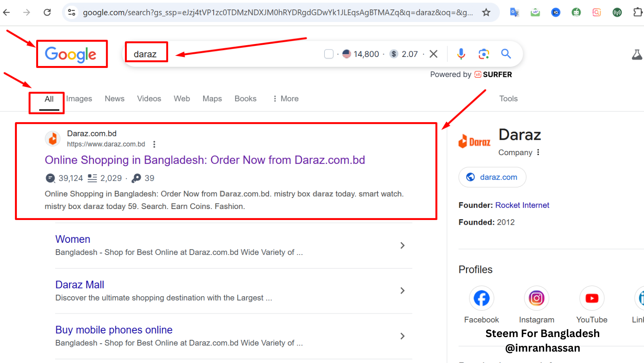The width and height of the screenshot is (644, 363).
Task: Click the US flag search volume icon
Action: click(x=346, y=54)
